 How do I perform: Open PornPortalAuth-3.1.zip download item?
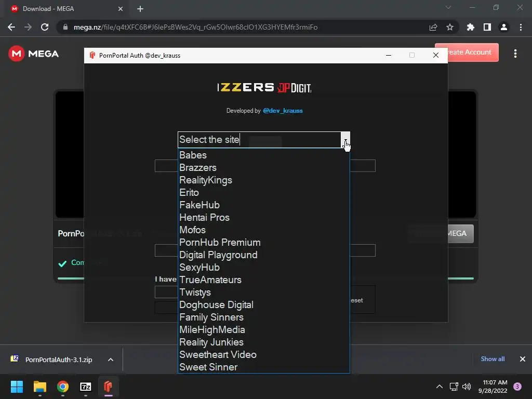pyautogui.click(x=59, y=360)
